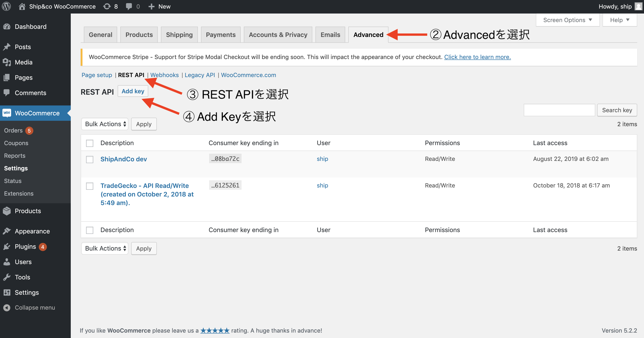Switch to the Accounts & Privacy tab
This screenshot has width=644, height=338.
pyautogui.click(x=278, y=34)
